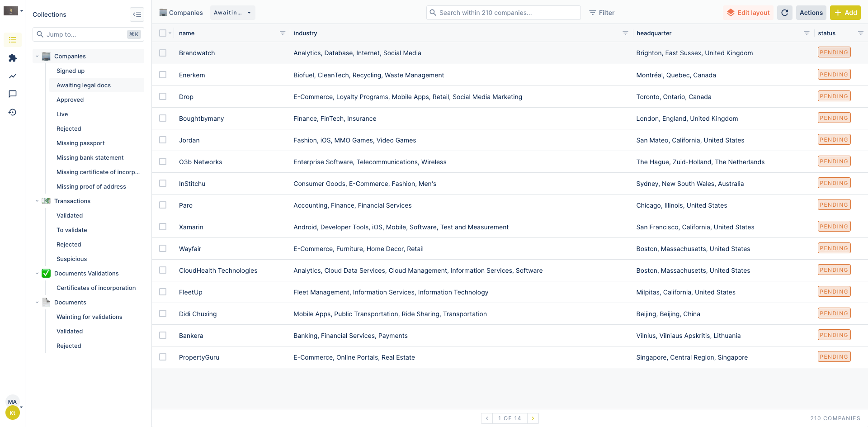Focus the company search field
Viewport: 868px width, 427px height.
[504, 13]
